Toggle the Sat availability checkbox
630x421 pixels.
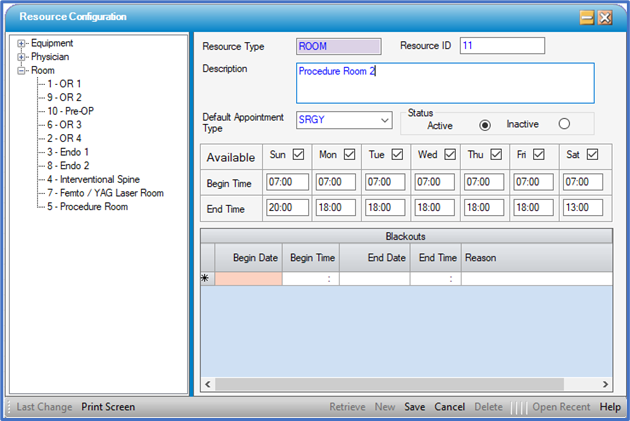point(592,155)
